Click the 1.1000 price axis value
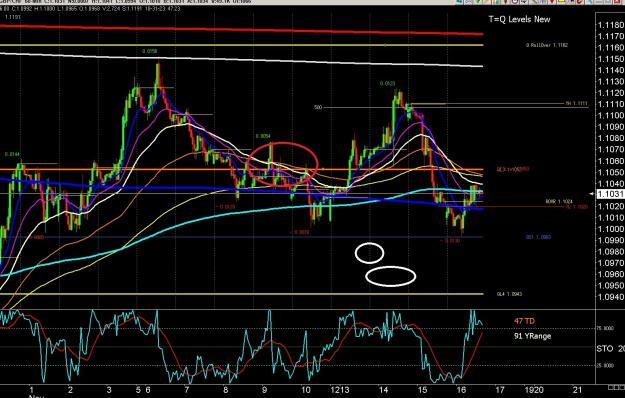The width and height of the screenshot is (625, 398). click(x=611, y=229)
